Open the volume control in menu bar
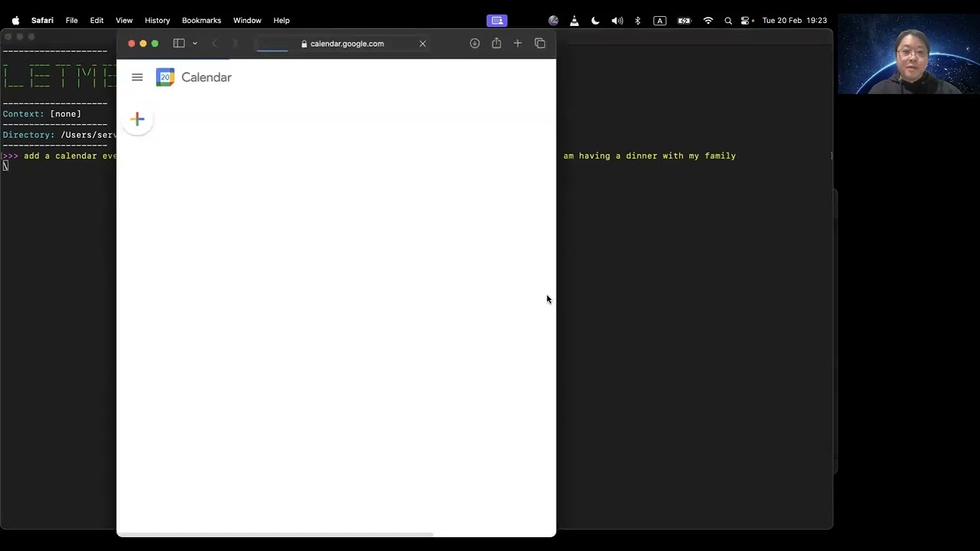Image resolution: width=980 pixels, height=551 pixels. click(x=617, y=21)
